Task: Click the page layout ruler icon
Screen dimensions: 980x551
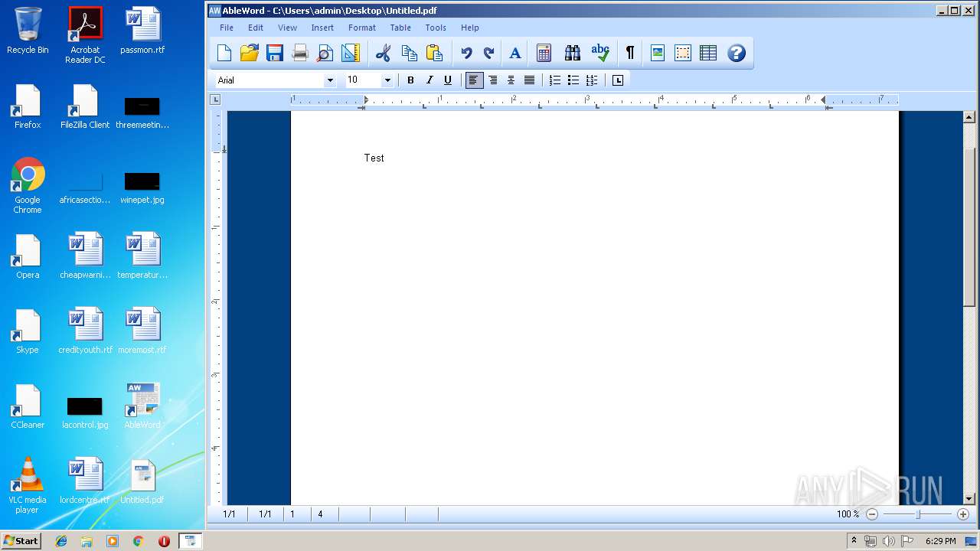Action: click(350, 53)
